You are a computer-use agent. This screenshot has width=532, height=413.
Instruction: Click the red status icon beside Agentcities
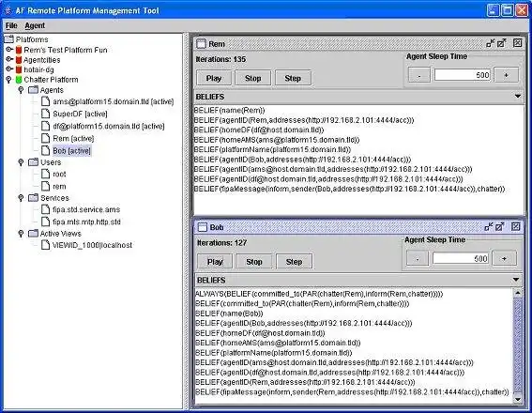19,60
